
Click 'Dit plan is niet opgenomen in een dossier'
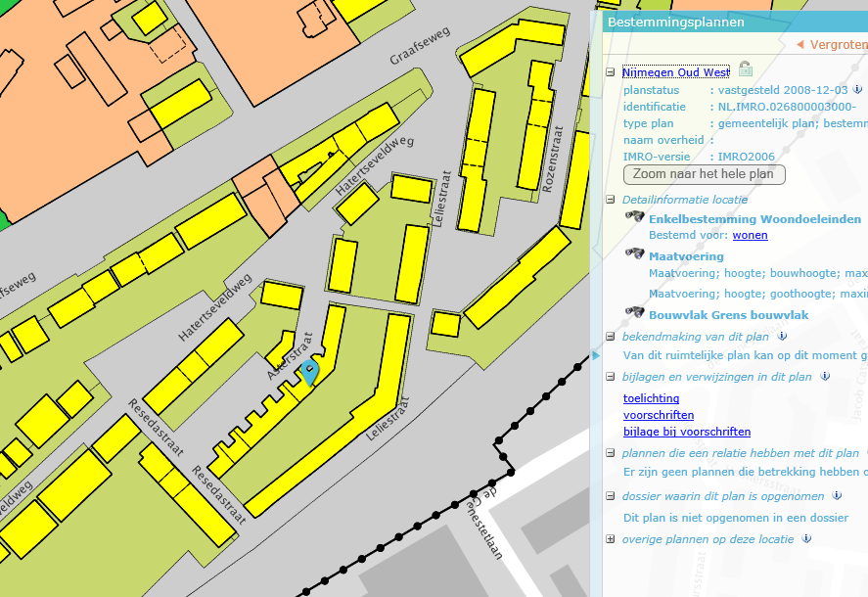(x=736, y=518)
